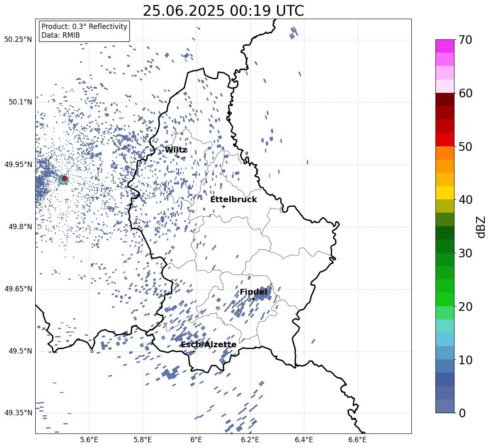Click the 70 colorbar tick label

(465, 40)
